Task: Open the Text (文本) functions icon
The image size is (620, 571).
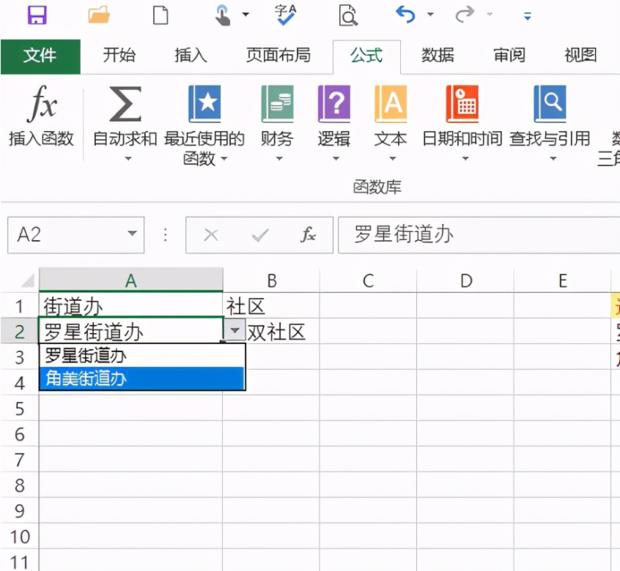Action: coord(391,106)
